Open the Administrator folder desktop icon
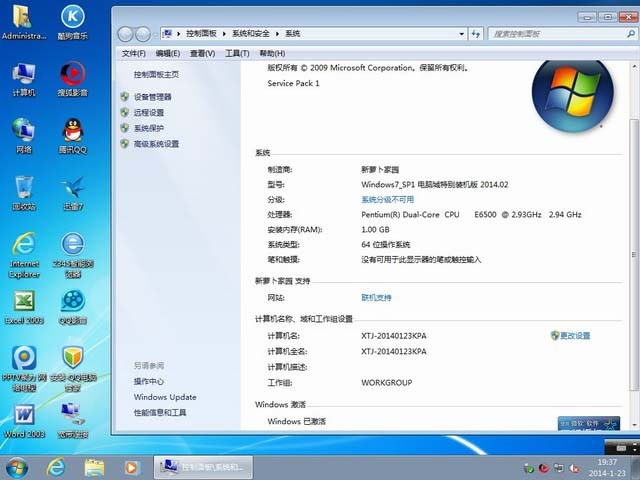 23,22
